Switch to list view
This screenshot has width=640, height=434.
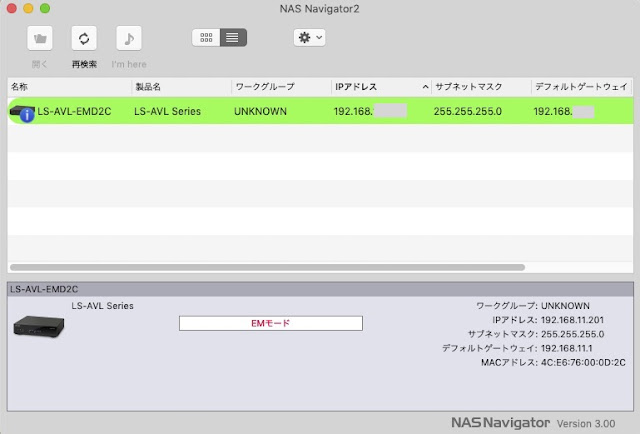tap(233, 38)
